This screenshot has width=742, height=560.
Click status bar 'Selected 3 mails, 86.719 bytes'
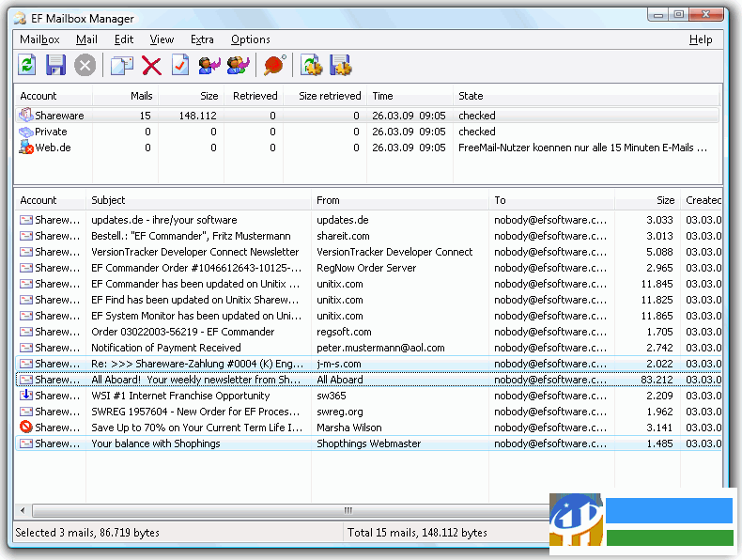coord(87,533)
